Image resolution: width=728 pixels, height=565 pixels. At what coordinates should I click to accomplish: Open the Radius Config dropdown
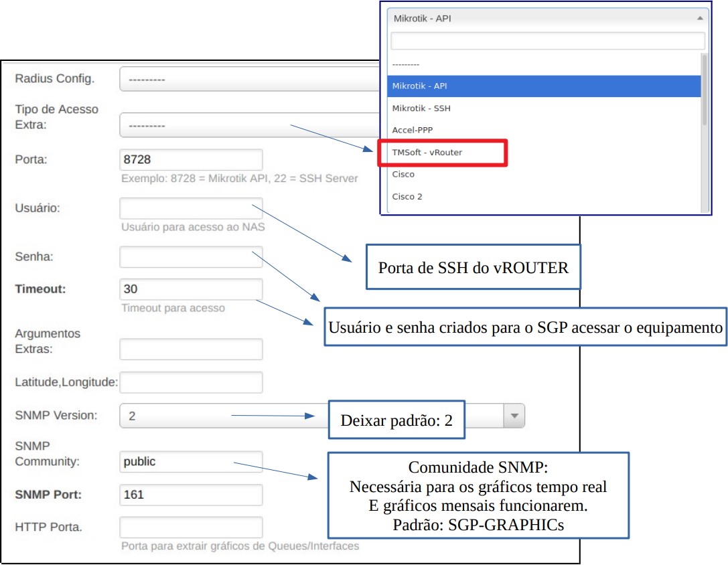[249, 79]
